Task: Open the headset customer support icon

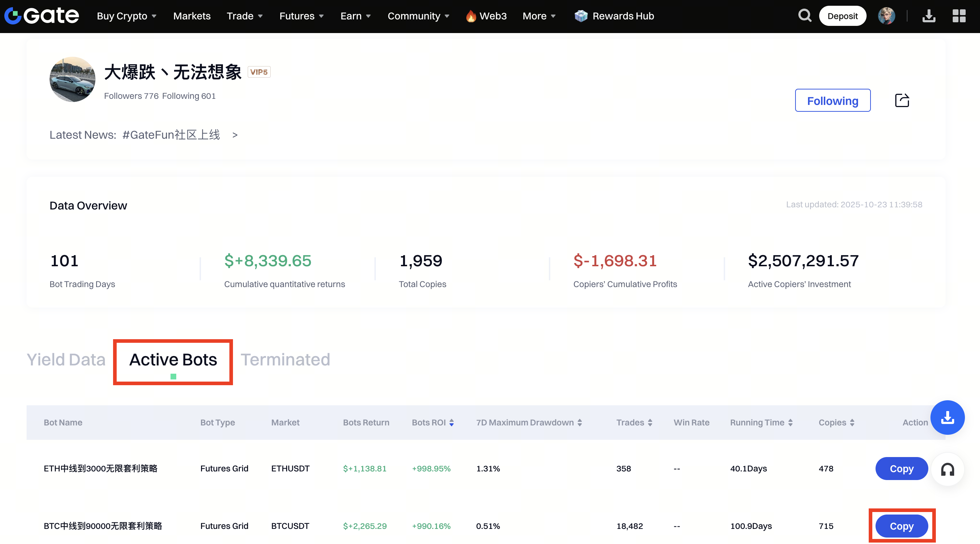Action: [947, 469]
